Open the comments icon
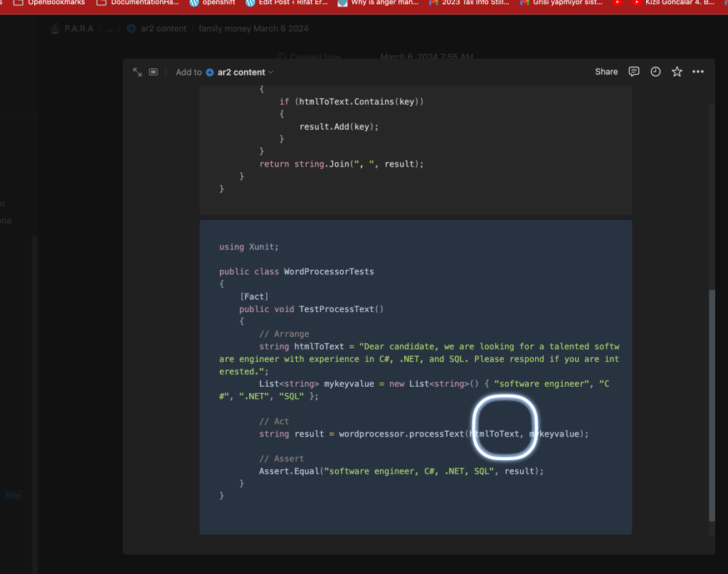 (x=634, y=72)
